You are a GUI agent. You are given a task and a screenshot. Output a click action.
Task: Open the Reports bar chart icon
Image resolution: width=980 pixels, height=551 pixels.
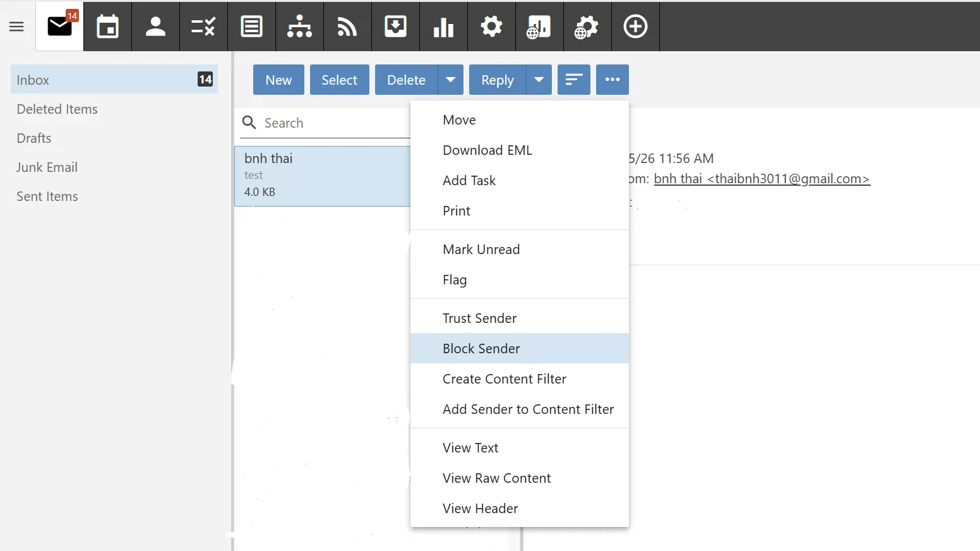pyautogui.click(x=444, y=27)
